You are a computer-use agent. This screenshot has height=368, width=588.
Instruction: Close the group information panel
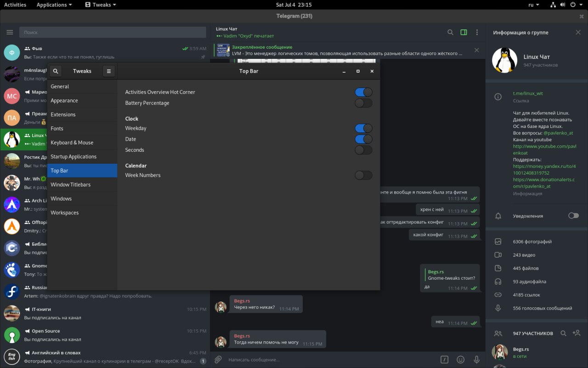point(578,32)
